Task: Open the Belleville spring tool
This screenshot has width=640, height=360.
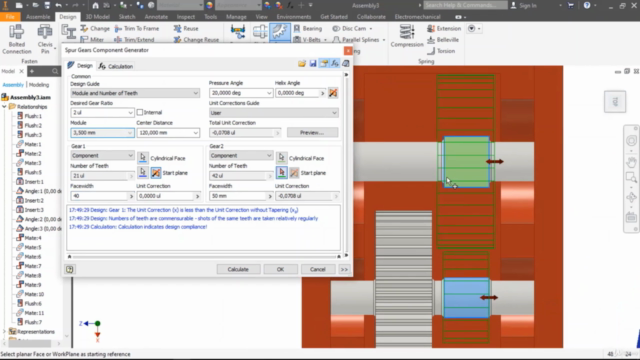Action: 443,40
